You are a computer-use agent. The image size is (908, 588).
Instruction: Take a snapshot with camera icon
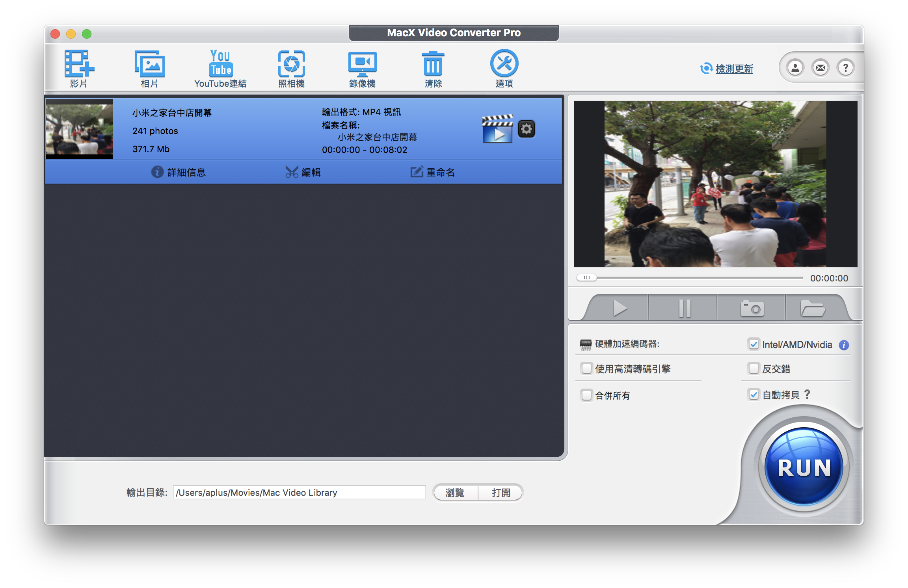pos(752,308)
